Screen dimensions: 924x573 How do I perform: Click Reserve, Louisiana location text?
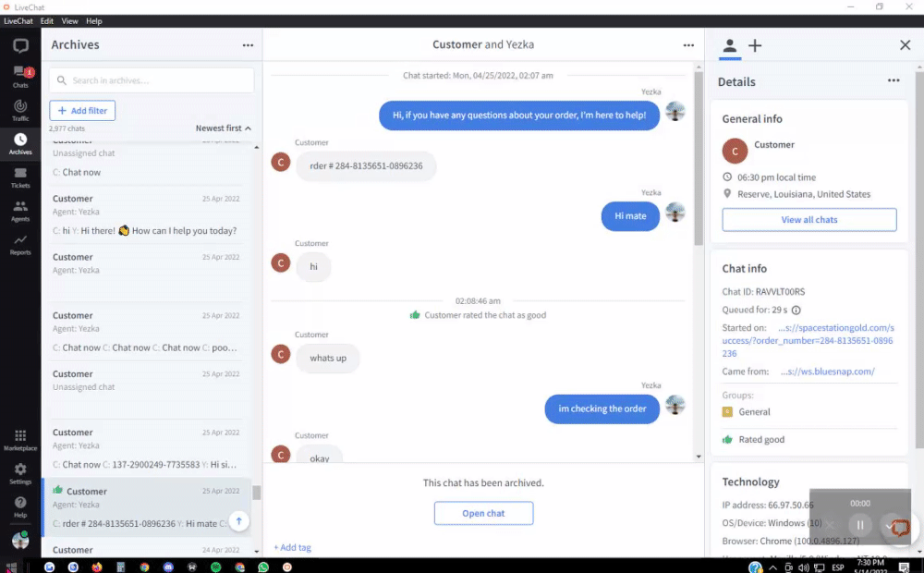pyautogui.click(x=804, y=194)
